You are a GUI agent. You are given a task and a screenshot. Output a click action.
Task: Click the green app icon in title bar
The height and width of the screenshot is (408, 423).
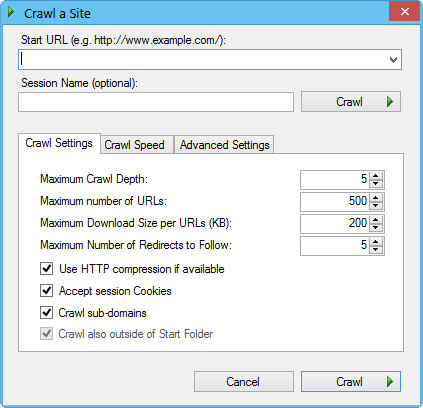tap(11, 13)
